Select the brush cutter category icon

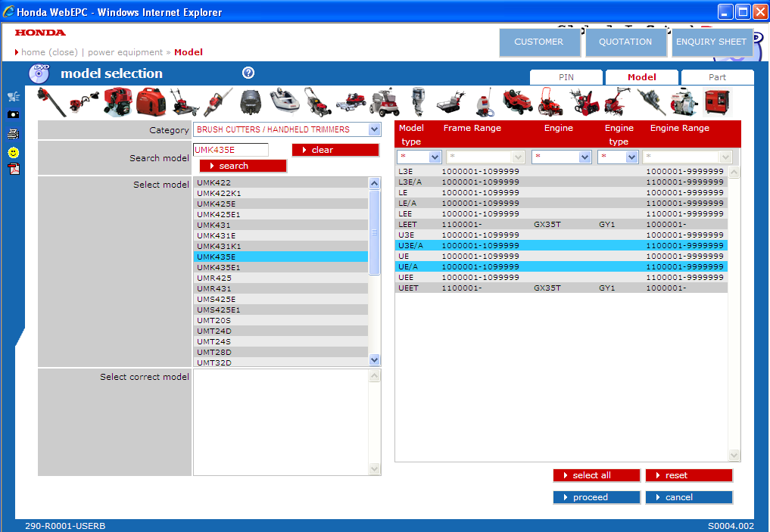pos(83,102)
